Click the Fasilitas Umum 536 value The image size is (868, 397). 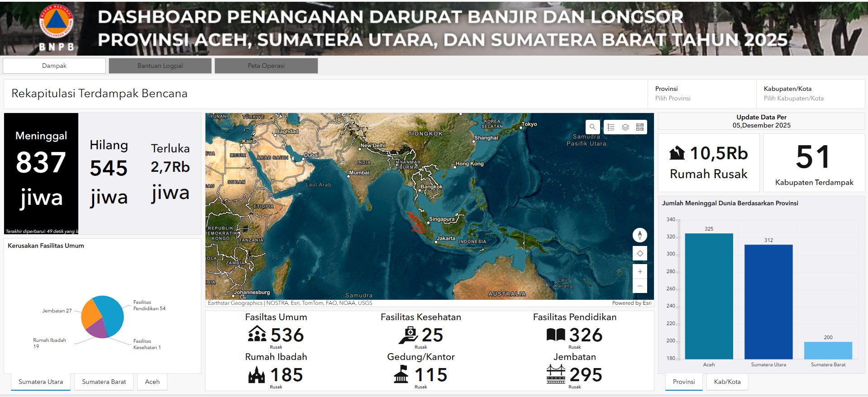pyautogui.click(x=287, y=335)
